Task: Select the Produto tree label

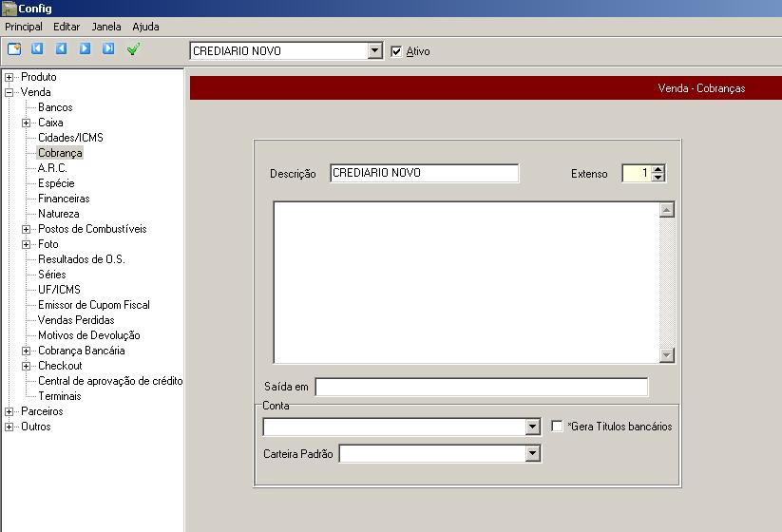Action: (x=39, y=77)
